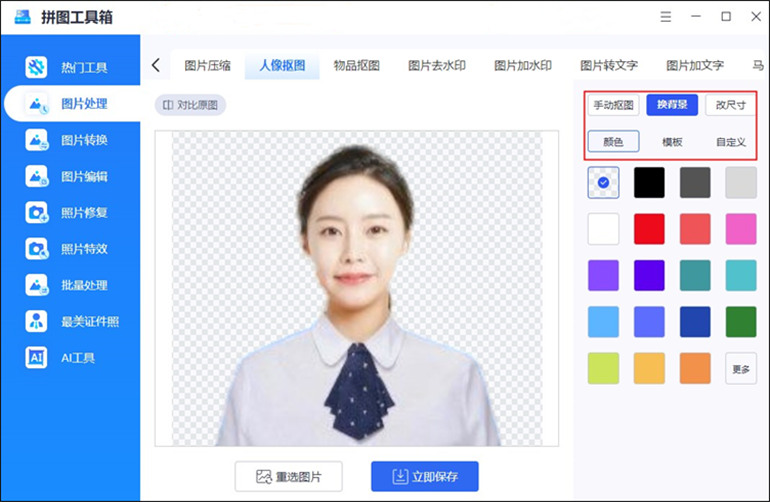Screen dimensions: 770x502
Task: Choose 颜色 background option
Action: pos(613,142)
